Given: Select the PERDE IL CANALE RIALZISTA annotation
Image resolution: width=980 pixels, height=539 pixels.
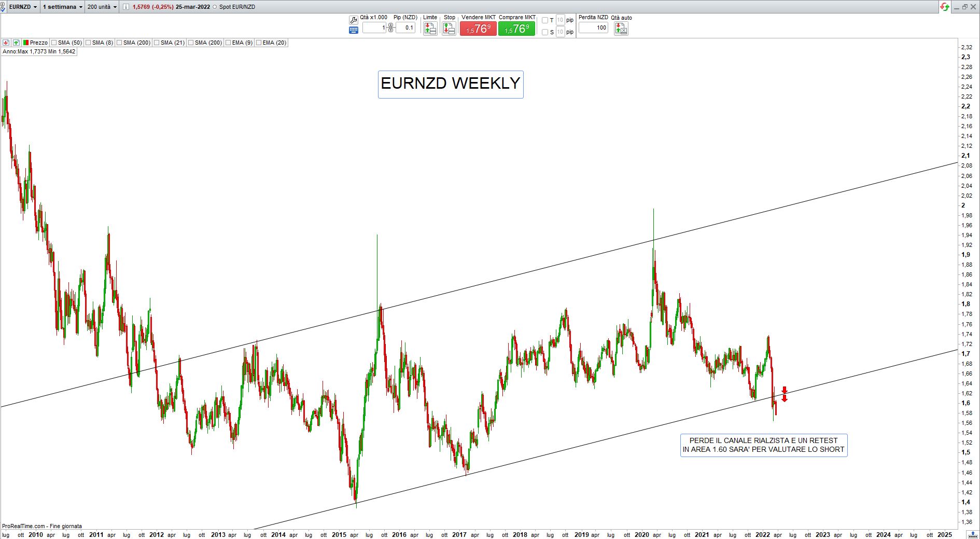Looking at the screenshot, I should (764, 445).
